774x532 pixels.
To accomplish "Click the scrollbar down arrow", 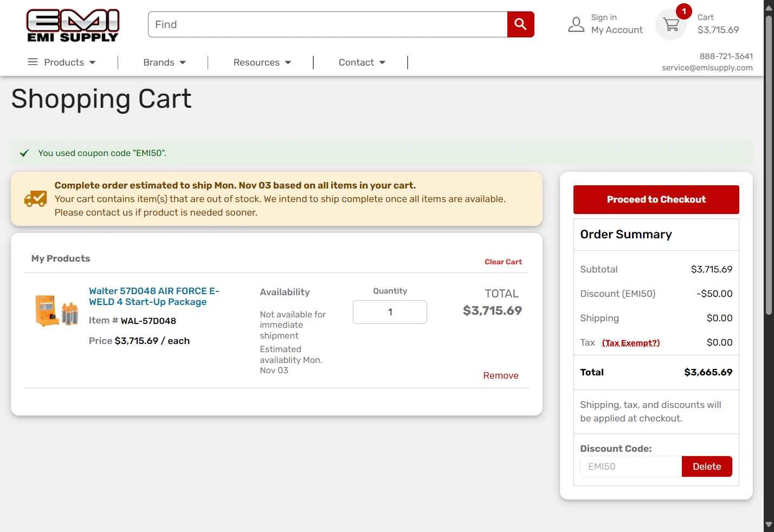I will (x=769, y=525).
